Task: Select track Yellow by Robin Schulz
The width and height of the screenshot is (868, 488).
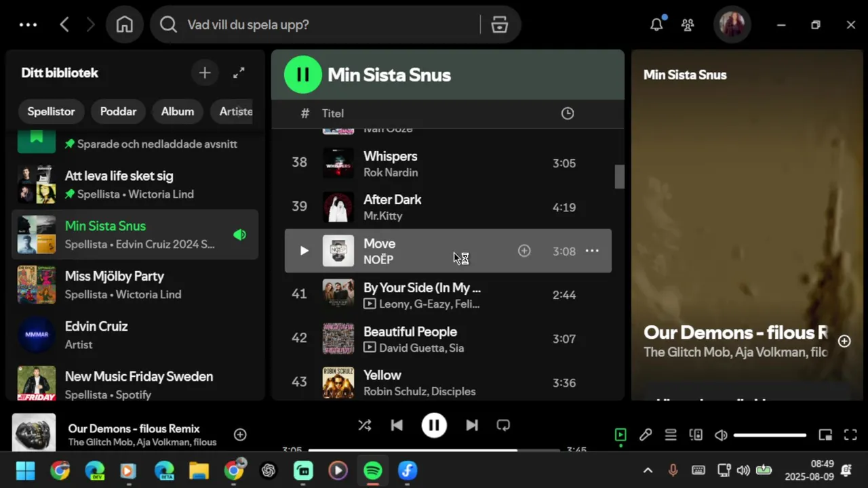Action: tap(448, 382)
